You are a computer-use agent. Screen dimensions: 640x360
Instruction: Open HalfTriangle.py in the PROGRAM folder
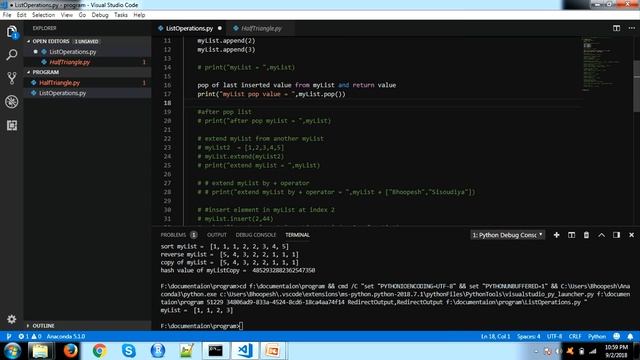coord(60,83)
